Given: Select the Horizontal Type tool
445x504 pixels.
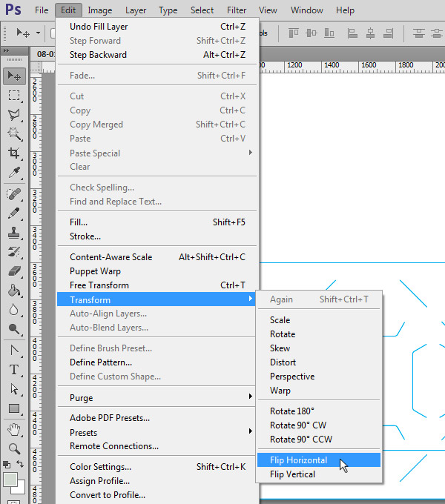Looking at the screenshot, I should click(x=14, y=370).
